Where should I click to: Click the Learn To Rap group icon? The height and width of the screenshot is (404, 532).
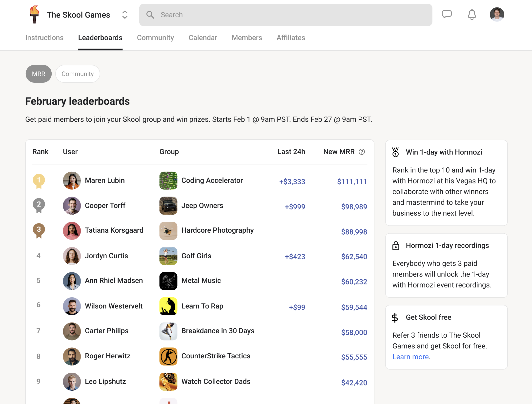(168, 306)
